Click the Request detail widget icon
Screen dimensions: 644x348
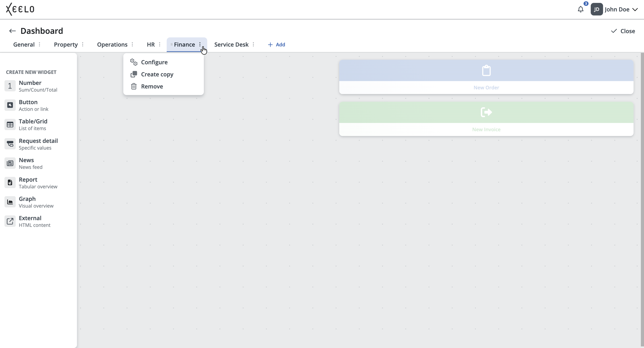10,144
